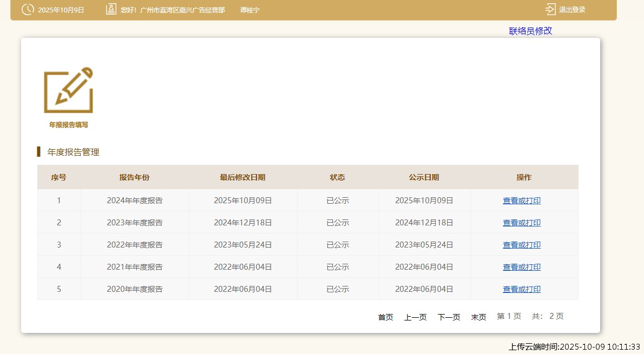
Task: View or print the 2023 annual report
Action: click(521, 223)
